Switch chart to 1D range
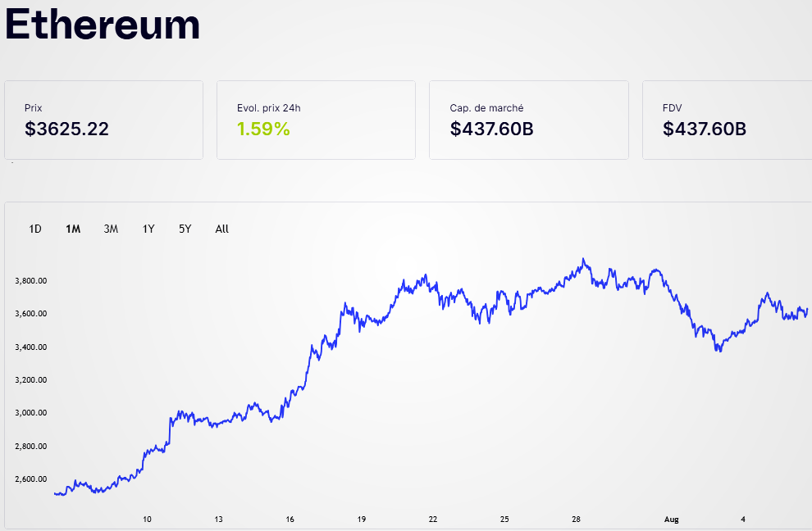Image resolution: width=812 pixels, height=531 pixels. (x=35, y=229)
